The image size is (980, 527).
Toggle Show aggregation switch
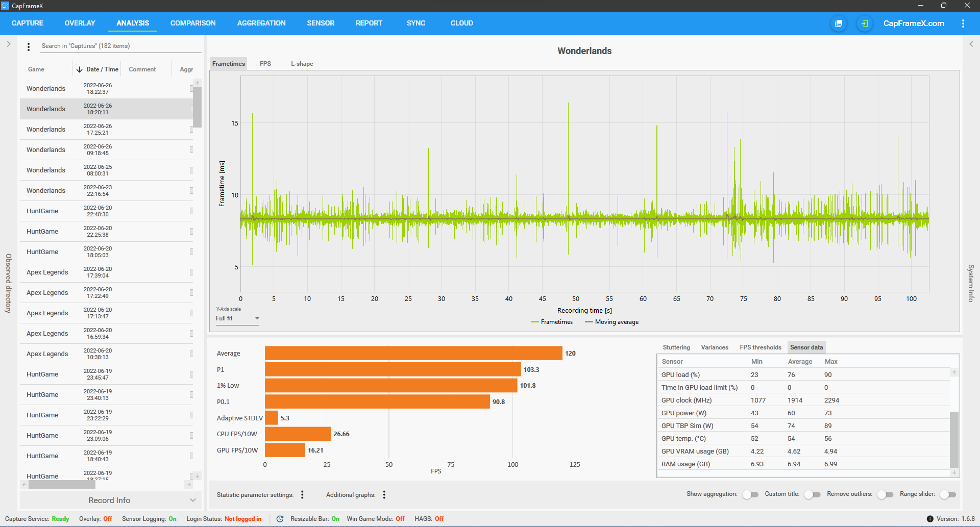(x=750, y=494)
